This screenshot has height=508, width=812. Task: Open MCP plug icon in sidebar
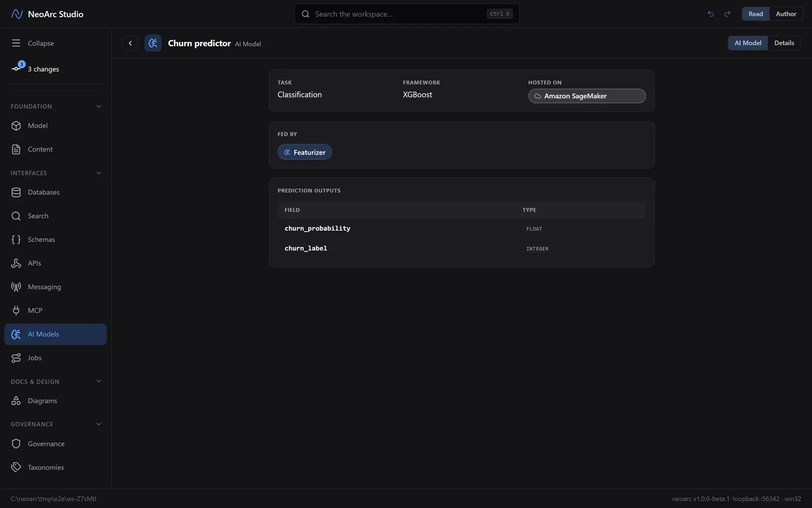[x=16, y=310]
